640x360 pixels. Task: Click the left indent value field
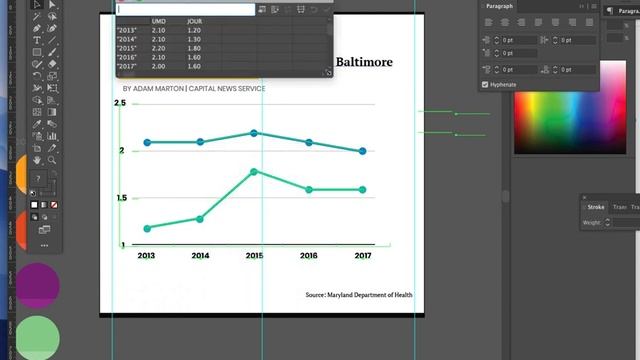[x=519, y=40]
